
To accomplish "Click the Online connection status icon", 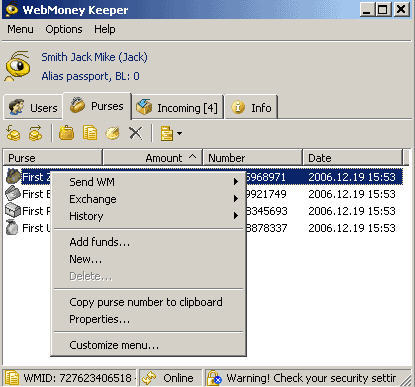I will 149,378.
